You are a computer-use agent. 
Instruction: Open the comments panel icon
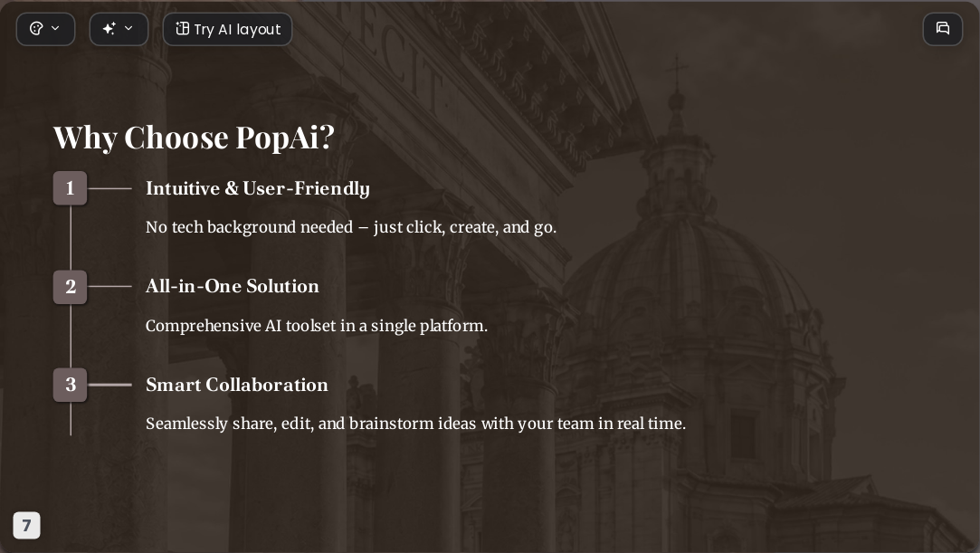tap(943, 29)
